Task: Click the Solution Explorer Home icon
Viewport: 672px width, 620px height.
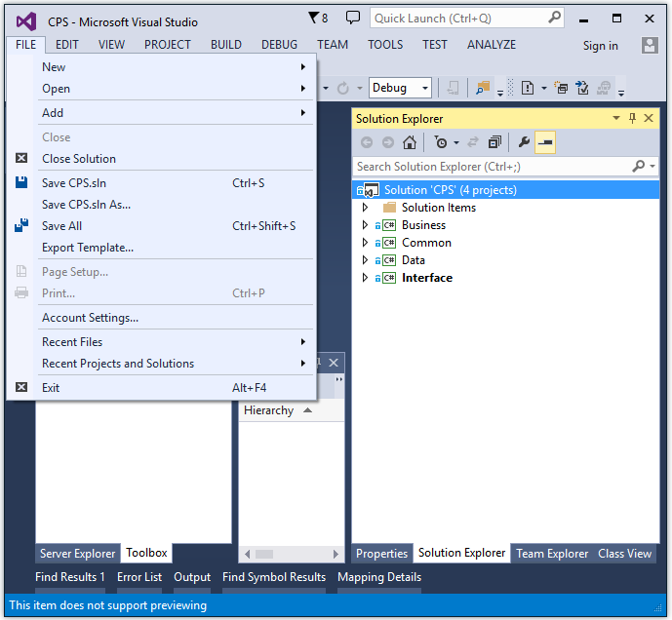Action: [410, 142]
